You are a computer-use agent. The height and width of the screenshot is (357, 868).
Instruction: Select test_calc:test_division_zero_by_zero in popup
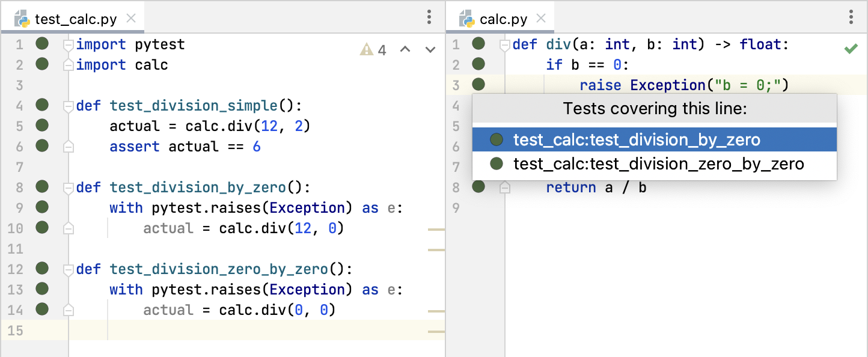[x=655, y=163]
